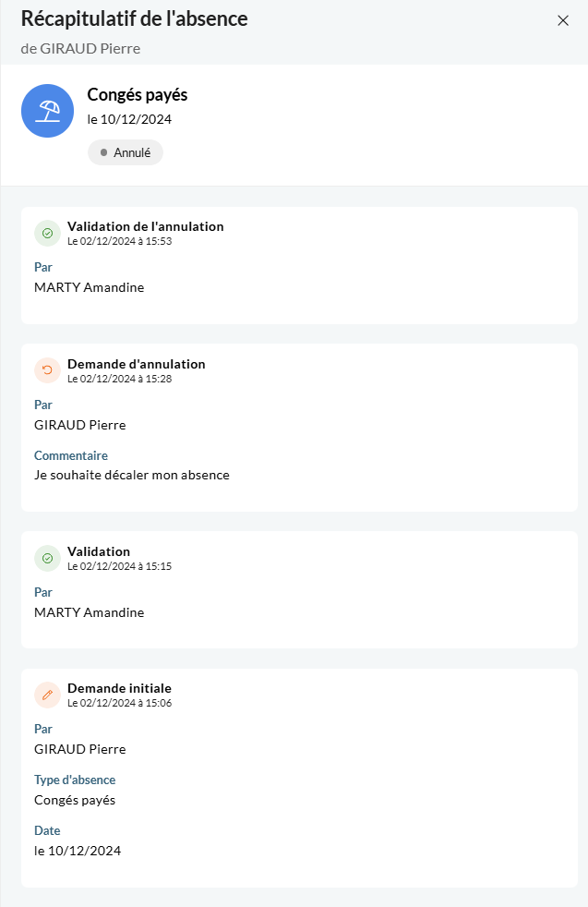The width and height of the screenshot is (588, 907).
Task: Click the subtitle de GIRAUD Pierre
Action: (80, 49)
